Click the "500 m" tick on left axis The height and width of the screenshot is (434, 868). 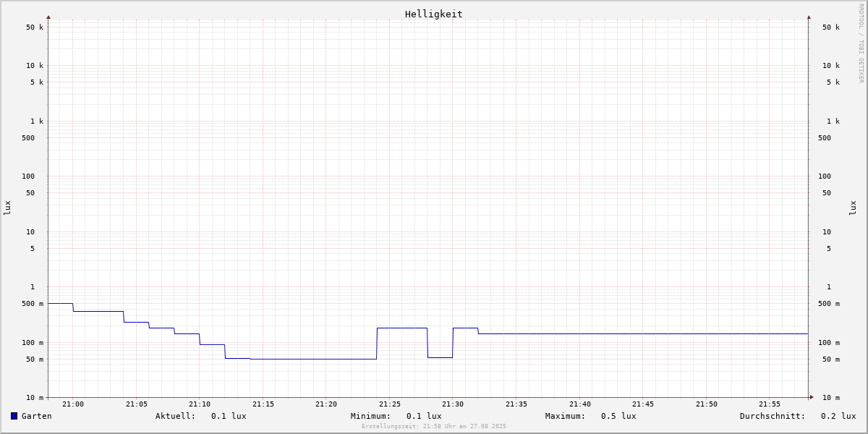tap(33, 304)
